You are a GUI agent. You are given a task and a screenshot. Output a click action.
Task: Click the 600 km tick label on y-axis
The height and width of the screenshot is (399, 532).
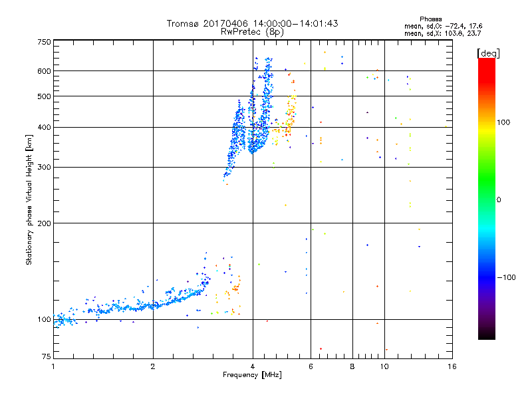(44, 71)
